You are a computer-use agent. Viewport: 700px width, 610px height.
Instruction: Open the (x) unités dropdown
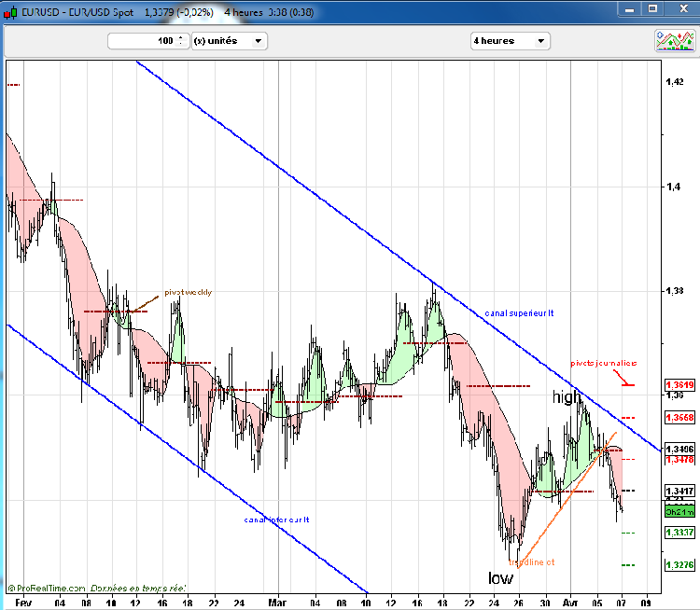tap(229, 41)
